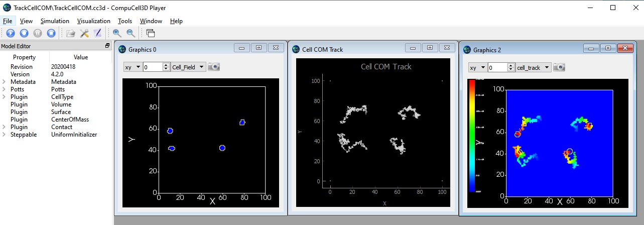Capture Graphics 2 with the camera icon
Image resolution: width=644 pixels, height=225 pixels.
(x=559, y=67)
